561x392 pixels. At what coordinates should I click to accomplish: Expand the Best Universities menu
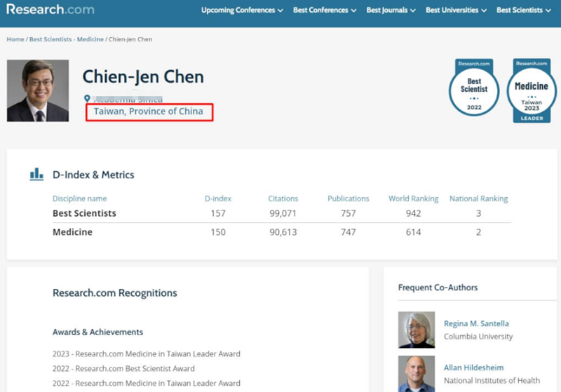[x=457, y=11]
